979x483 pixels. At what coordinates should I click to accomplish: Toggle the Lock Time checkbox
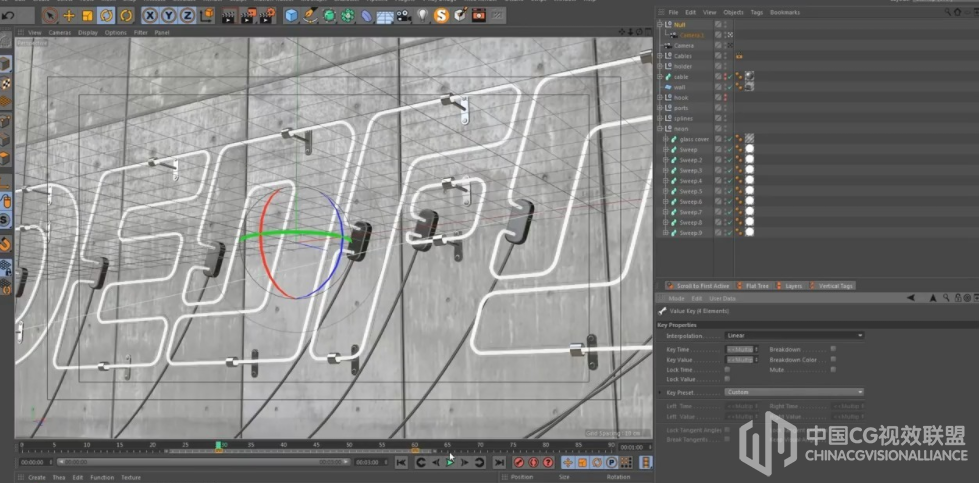(x=727, y=369)
